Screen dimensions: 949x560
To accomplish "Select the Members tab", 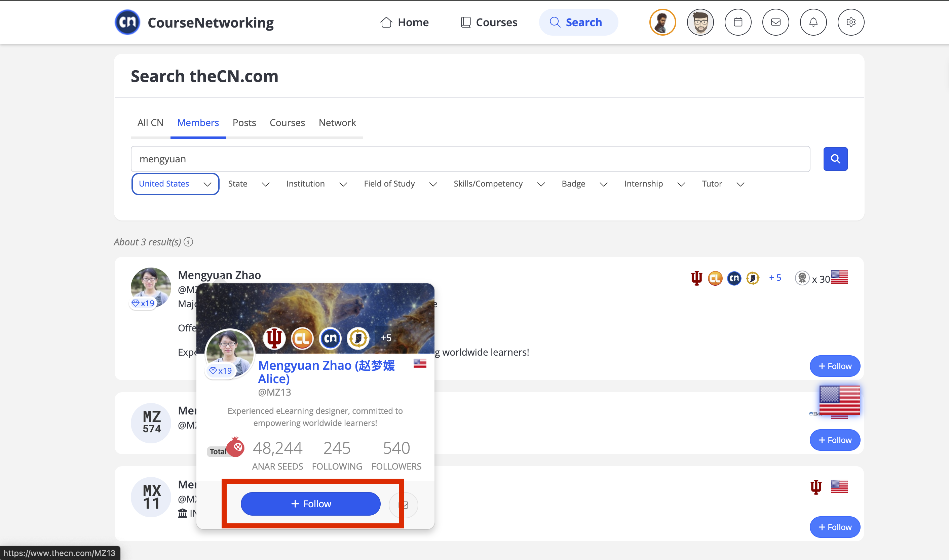I will (198, 123).
